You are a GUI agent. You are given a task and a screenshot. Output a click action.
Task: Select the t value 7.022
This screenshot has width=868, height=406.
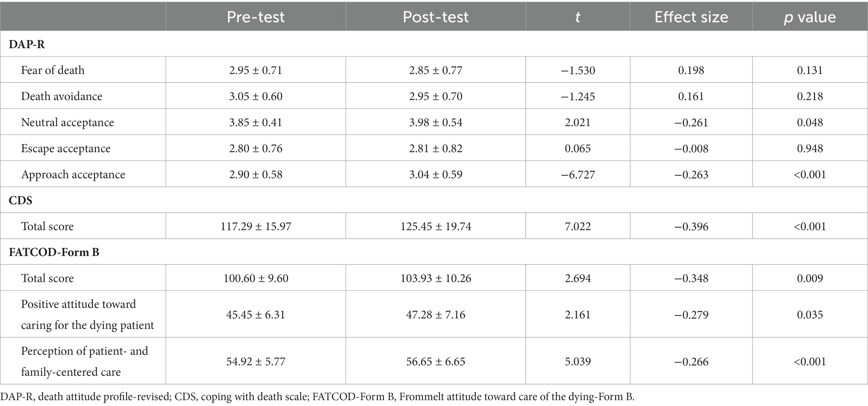[578, 226]
